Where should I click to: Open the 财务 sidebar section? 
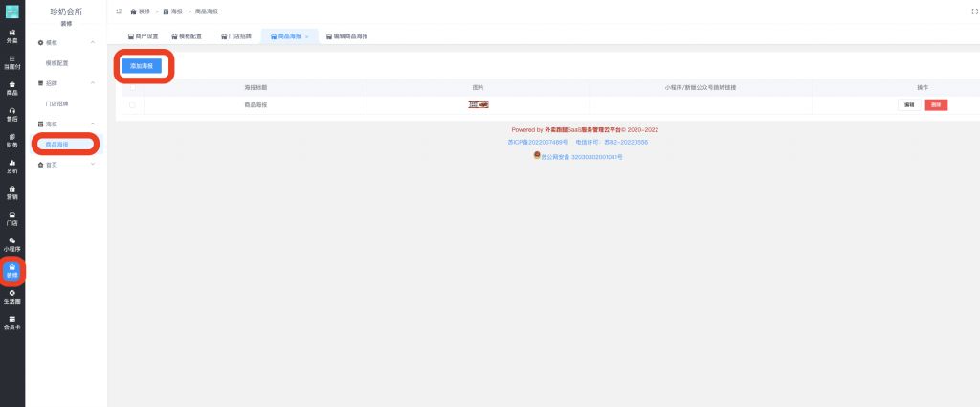pyautogui.click(x=11, y=141)
